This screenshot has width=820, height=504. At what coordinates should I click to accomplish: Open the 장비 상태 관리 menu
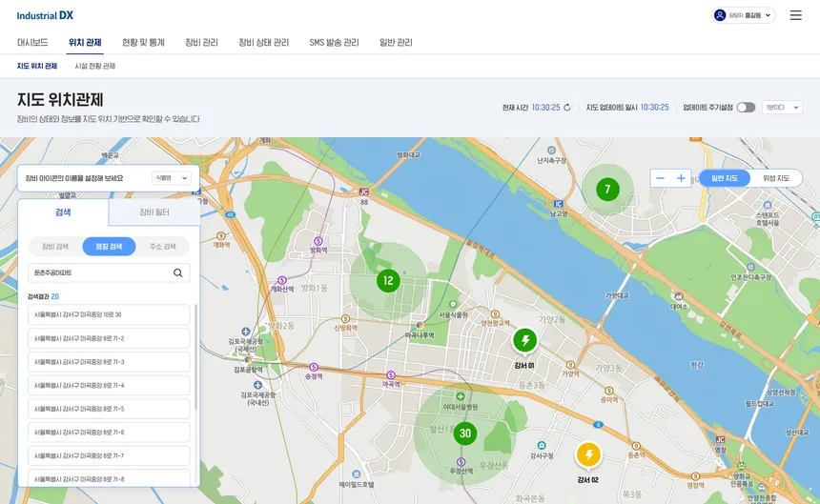(263, 42)
